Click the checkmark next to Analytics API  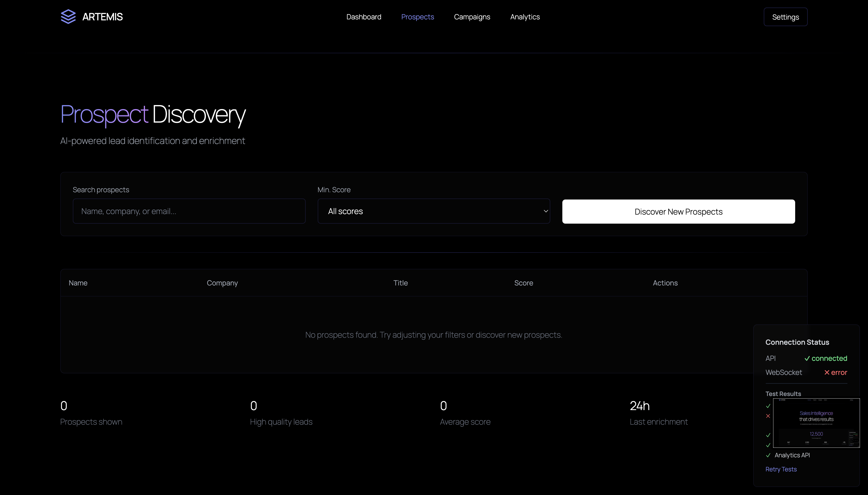pos(768,455)
